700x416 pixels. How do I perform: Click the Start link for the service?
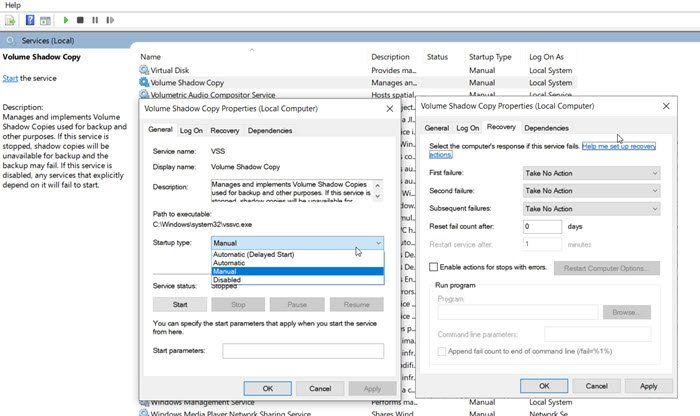(10, 78)
